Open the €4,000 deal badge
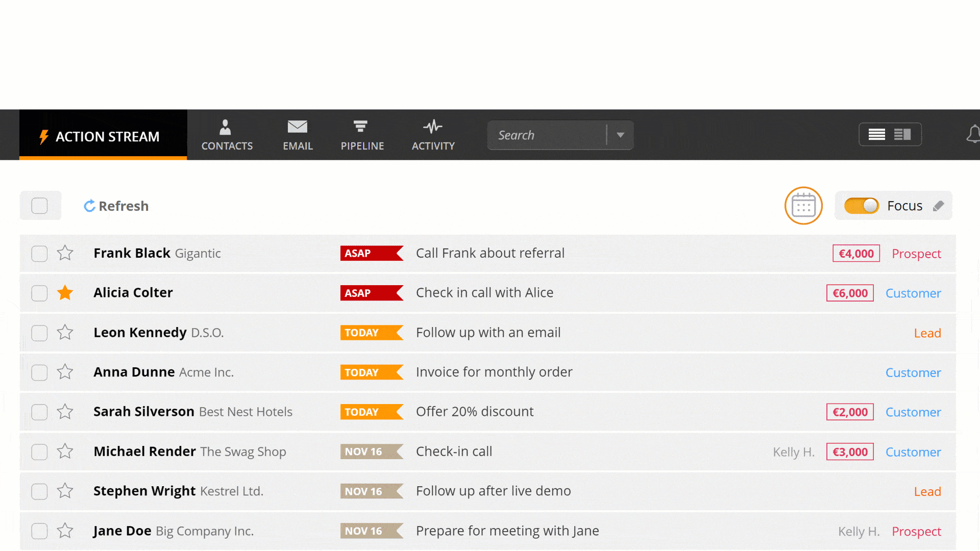Screen dimensions: 980x551 tap(856, 254)
